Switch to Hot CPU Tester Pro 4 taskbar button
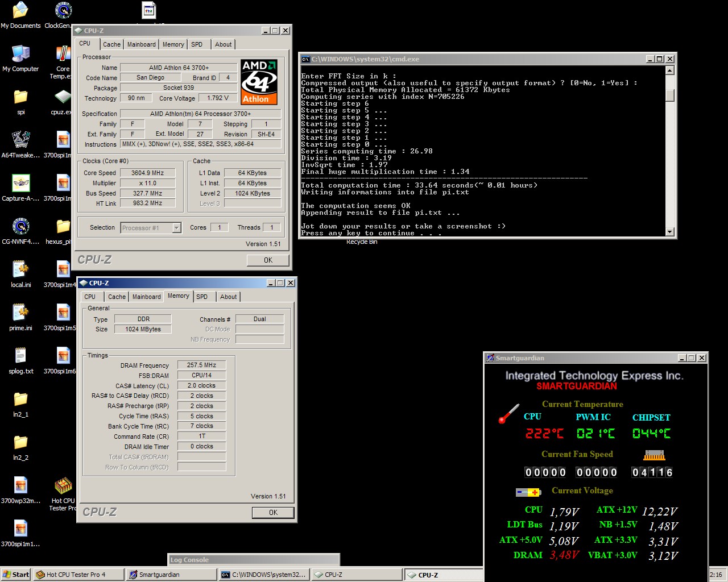Screen dimensions: 728x582 pos(78,575)
